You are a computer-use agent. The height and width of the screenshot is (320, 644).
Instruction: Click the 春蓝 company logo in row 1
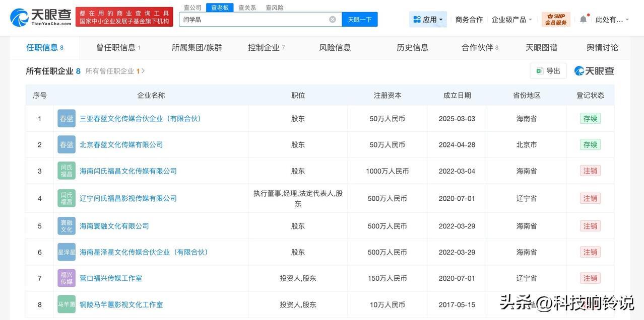coord(66,118)
